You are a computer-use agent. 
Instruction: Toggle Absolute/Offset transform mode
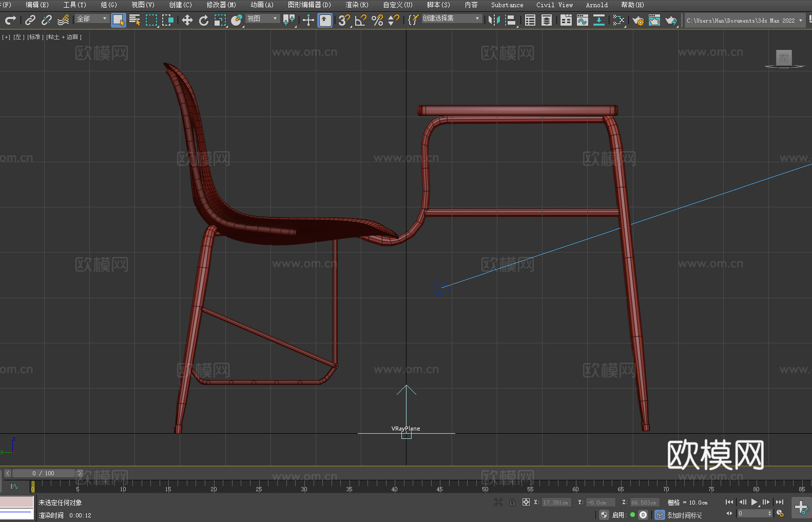tap(526, 502)
